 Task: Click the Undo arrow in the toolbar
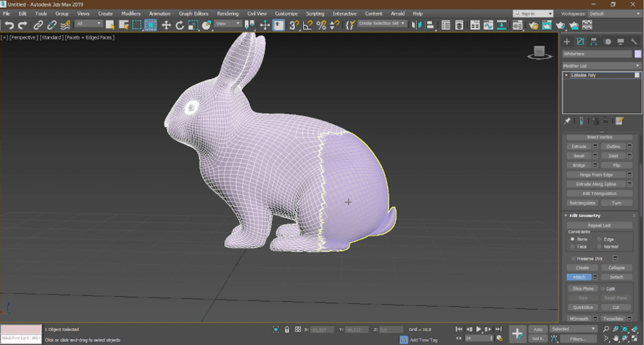(x=8, y=26)
